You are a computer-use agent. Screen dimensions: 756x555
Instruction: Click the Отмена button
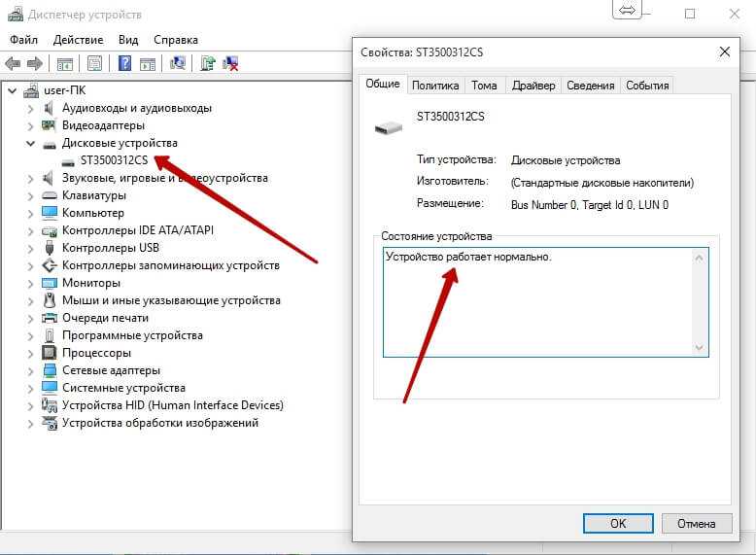coord(696,523)
